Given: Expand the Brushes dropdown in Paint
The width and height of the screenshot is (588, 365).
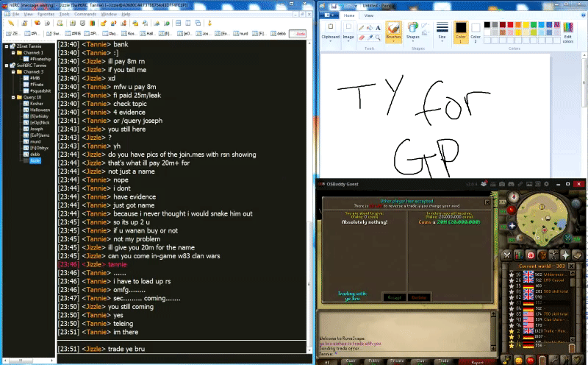Looking at the screenshot, I should click(393, 40).
